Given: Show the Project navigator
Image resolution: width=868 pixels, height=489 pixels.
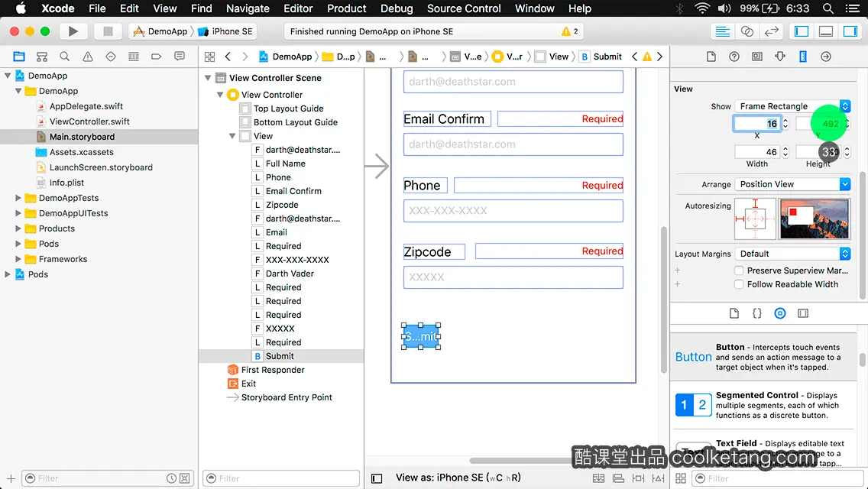Looking at the screenshot, I should point(19,57).
